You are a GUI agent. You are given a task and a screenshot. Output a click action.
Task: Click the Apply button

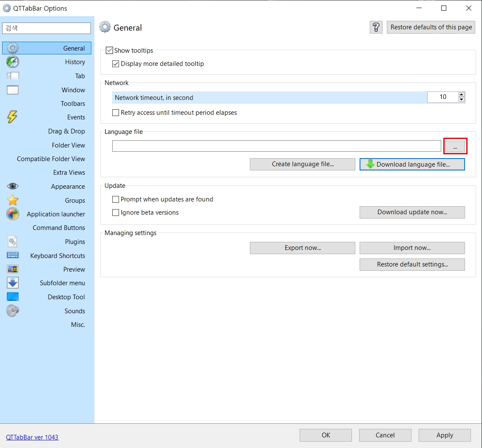[445, 435]
